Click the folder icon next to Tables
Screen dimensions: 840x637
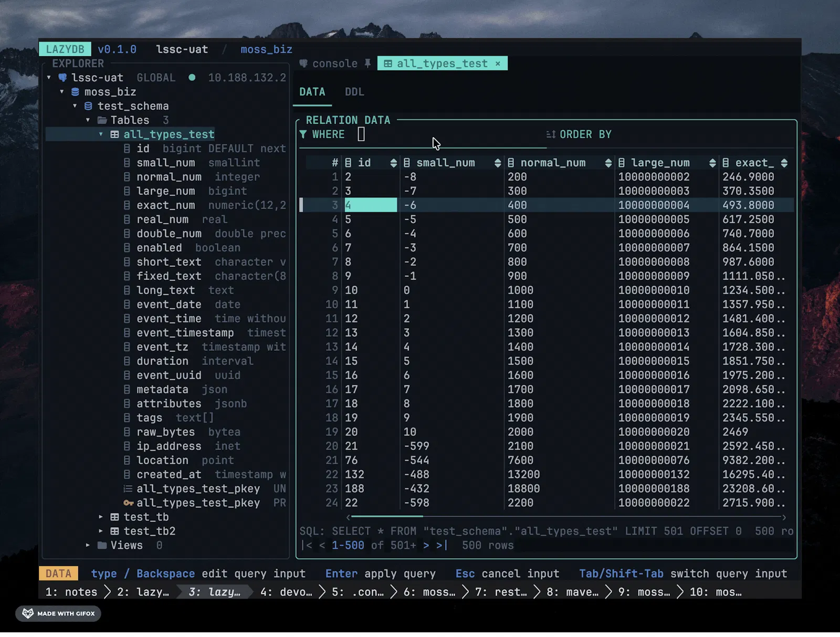pos(102,120)
